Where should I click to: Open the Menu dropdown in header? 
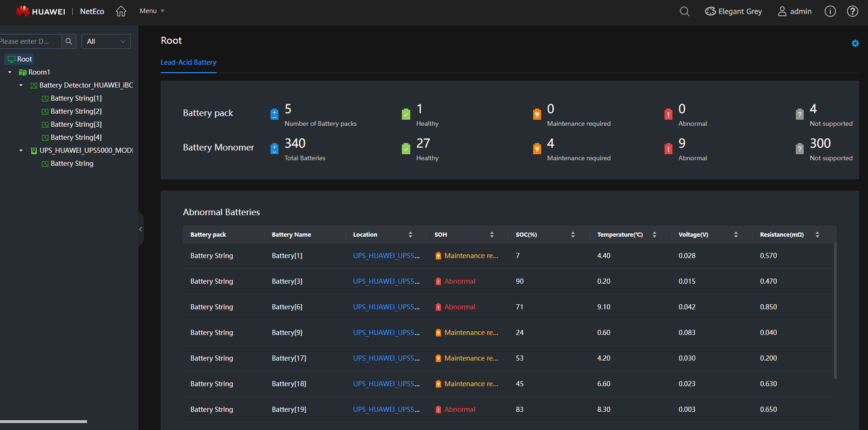[152, 11]
